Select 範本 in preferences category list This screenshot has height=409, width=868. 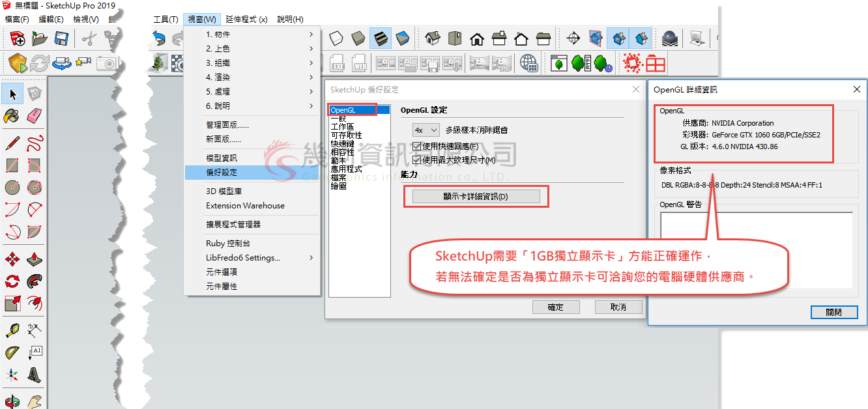359,160
